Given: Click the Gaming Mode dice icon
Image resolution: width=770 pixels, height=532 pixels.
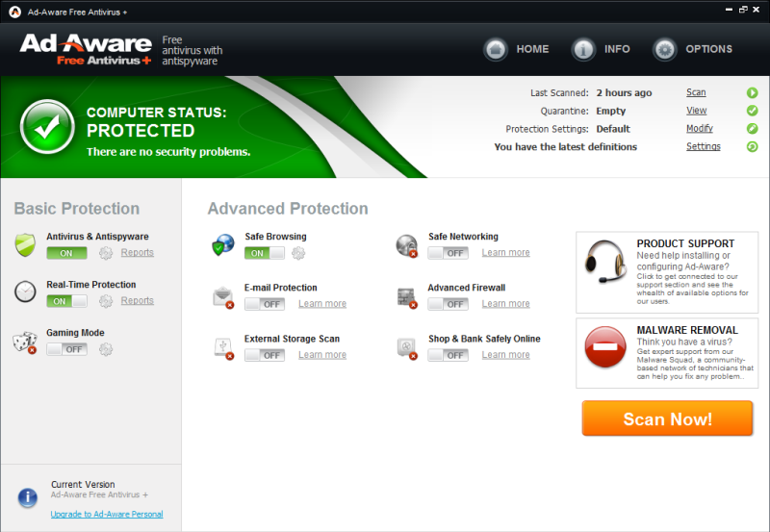Looking at the screenshot, I should [x=25, y=342].
